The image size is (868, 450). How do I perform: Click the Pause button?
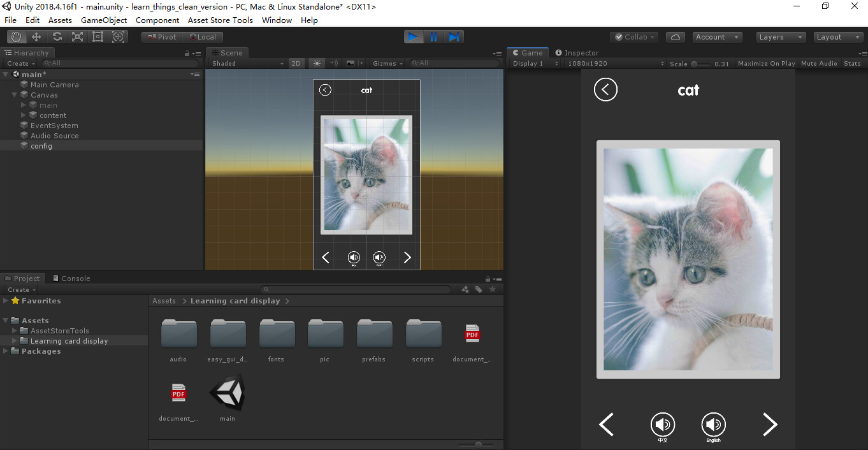pos(433,37)
